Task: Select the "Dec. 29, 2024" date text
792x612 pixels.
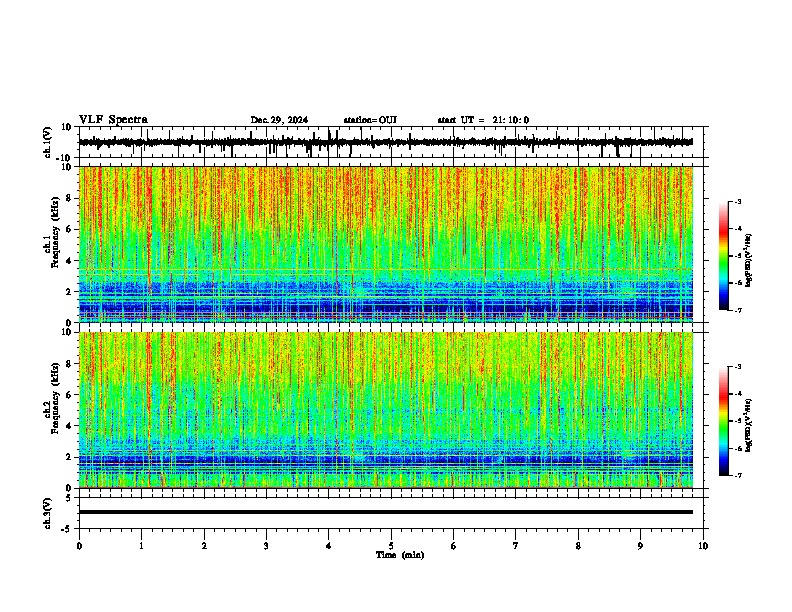Action: (x=279, y=120)
